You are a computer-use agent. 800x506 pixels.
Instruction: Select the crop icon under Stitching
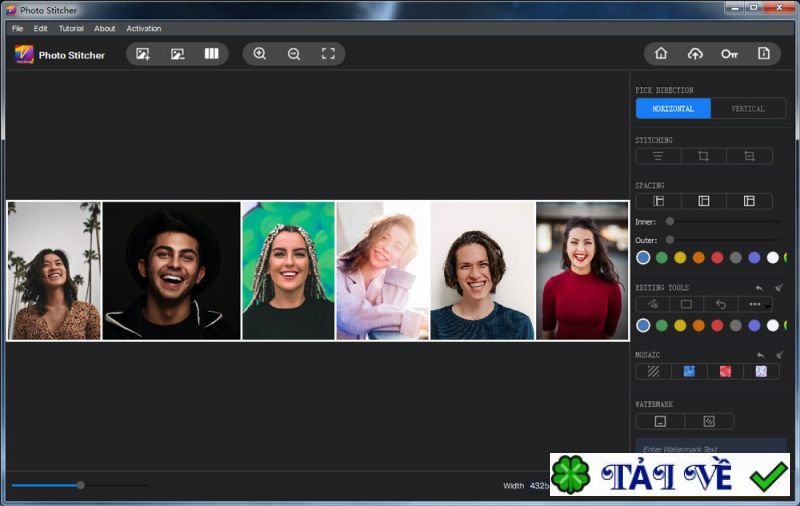pyautogui.click(x=703, y=156)
